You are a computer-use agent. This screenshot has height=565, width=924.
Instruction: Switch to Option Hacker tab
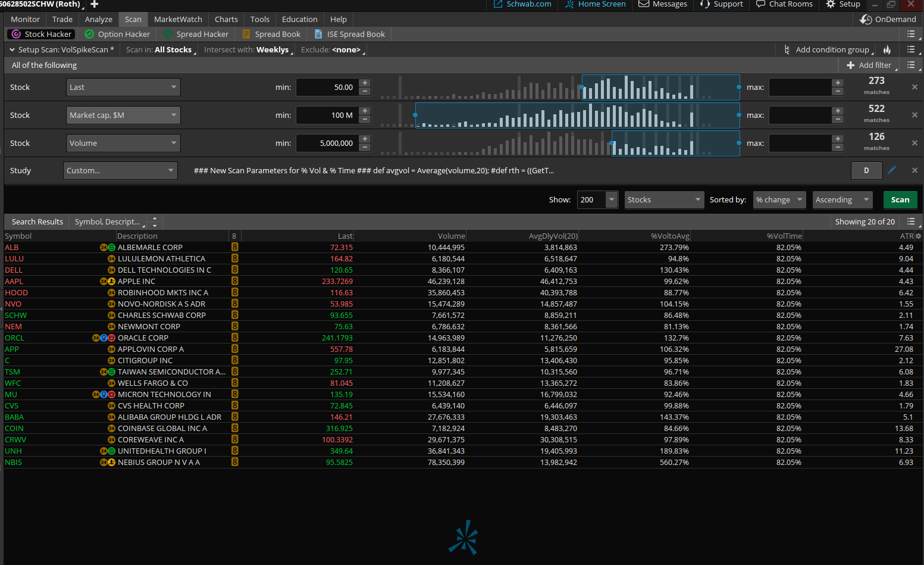[117, 35]
